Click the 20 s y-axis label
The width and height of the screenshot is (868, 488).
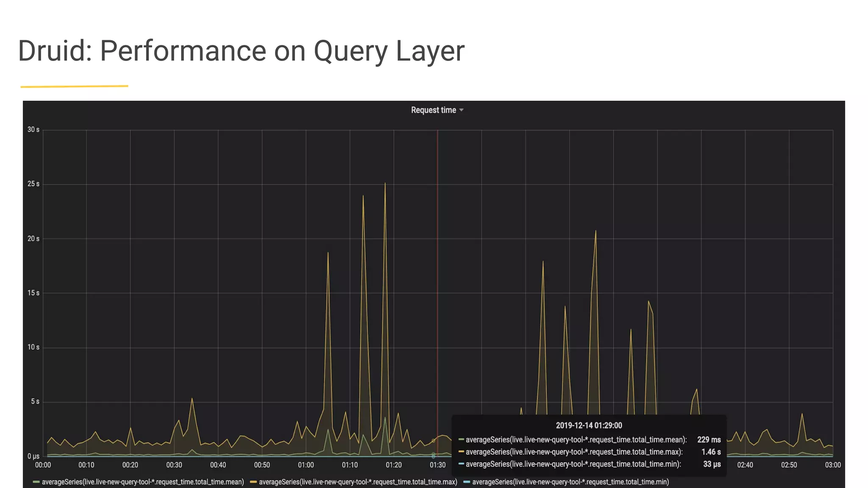33,239
